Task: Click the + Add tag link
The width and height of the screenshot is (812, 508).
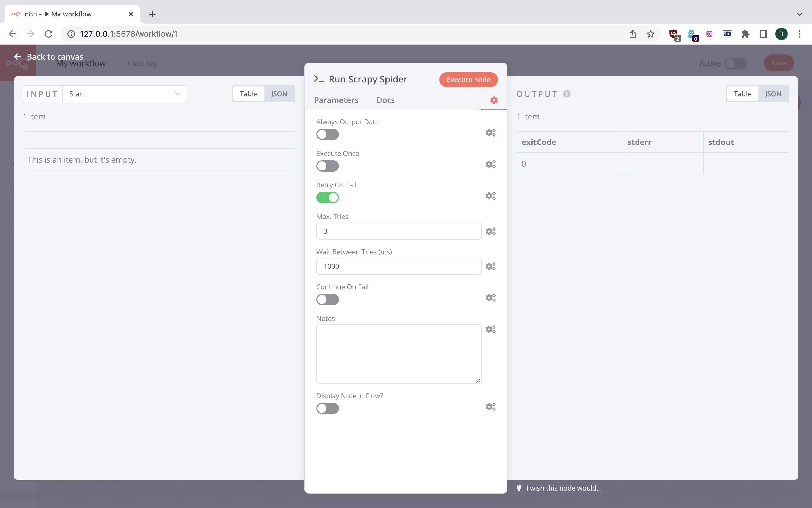Action: tap(142, 63)
